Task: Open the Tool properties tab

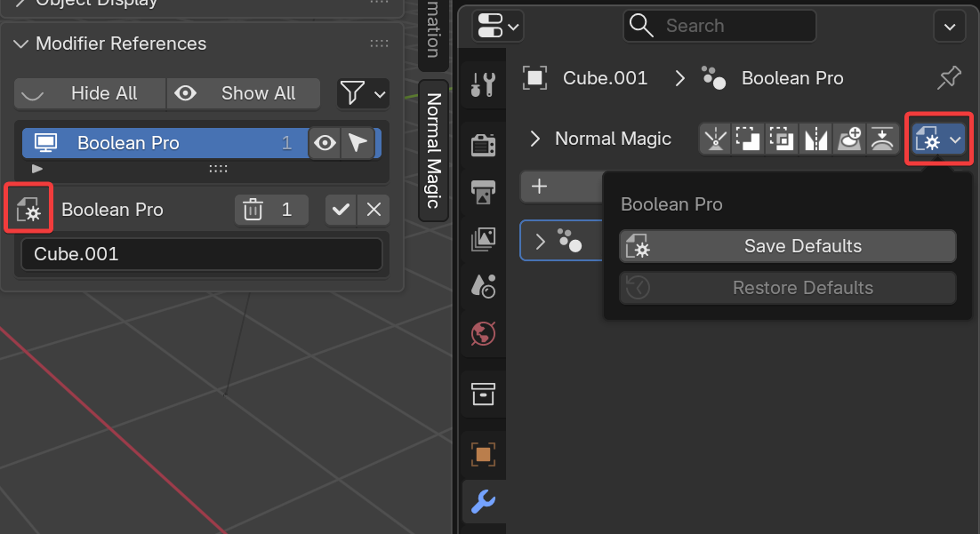Action: pyautogui.click(x=483, y=85)
